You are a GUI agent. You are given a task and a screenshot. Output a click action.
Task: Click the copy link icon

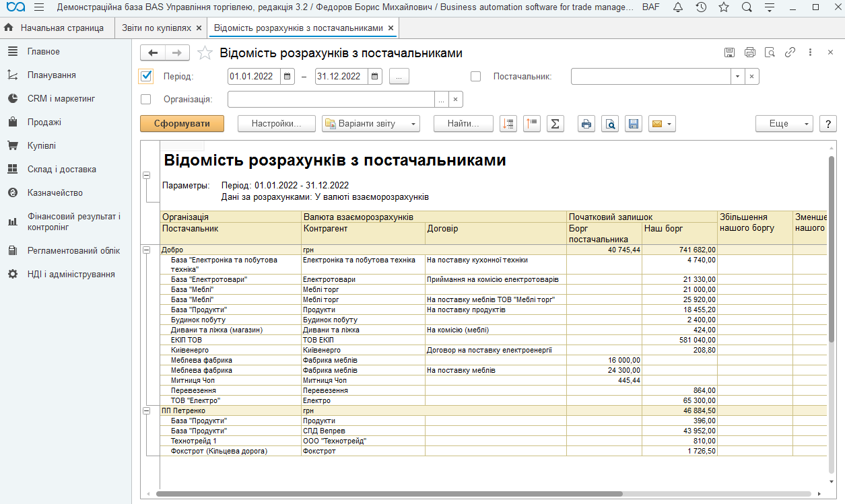(x=790, y=52)
